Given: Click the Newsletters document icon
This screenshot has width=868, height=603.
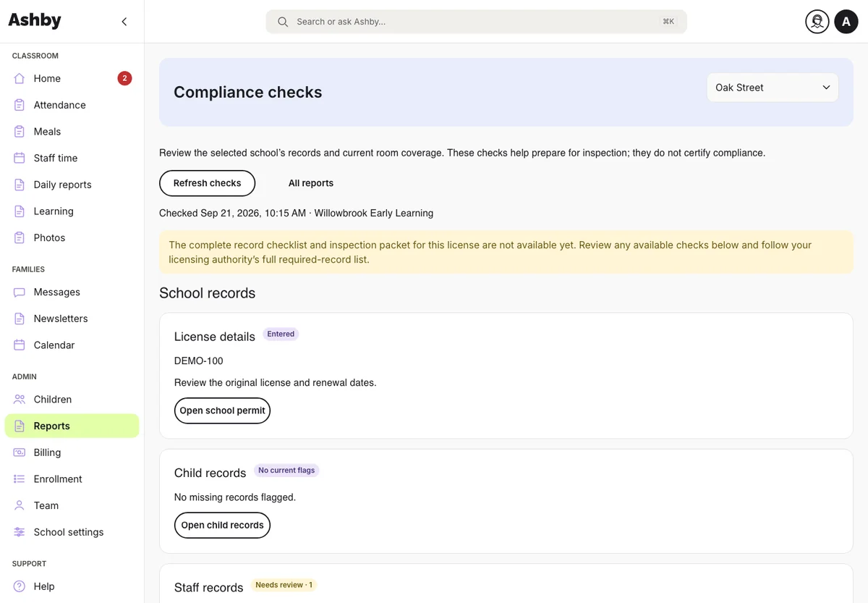Looking at the screenshot, I should point(20,319).
